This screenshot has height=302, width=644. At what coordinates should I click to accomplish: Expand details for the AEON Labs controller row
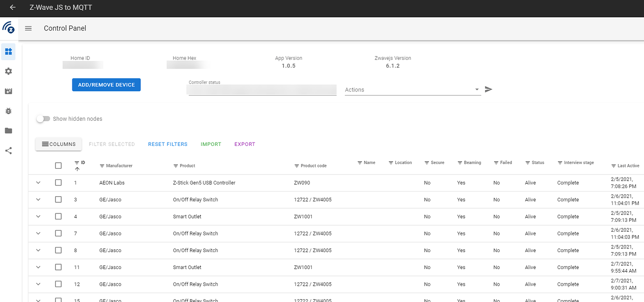(38, 183)
